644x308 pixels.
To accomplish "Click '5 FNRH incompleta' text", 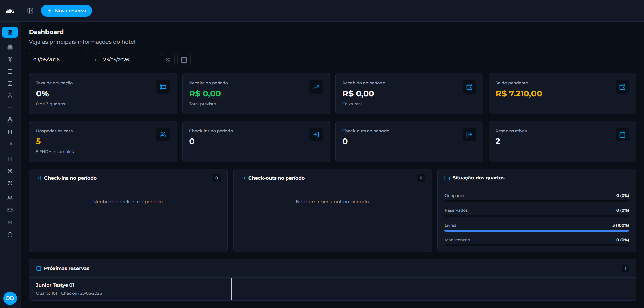I will 56,152.
